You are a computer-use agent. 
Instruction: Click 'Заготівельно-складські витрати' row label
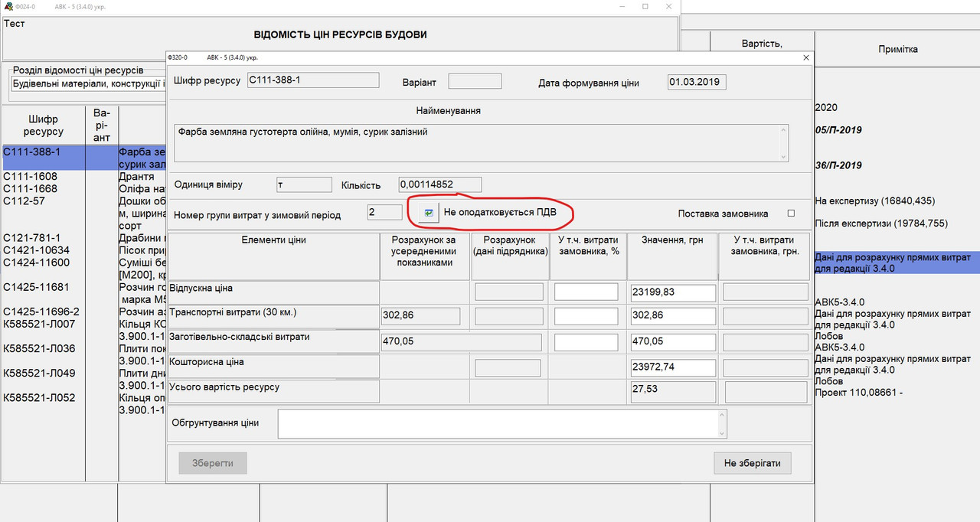[x=240, y=336]
